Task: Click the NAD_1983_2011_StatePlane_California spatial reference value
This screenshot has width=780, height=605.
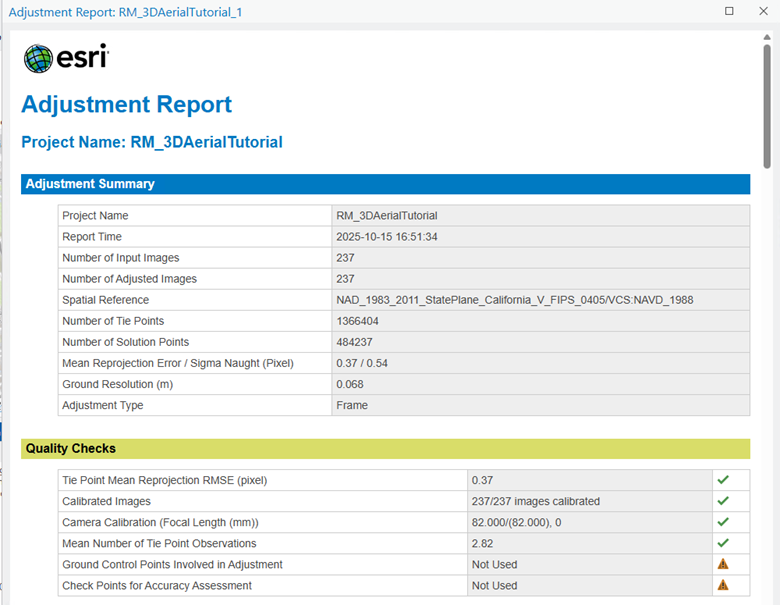Action: click(x=515, y=300)
